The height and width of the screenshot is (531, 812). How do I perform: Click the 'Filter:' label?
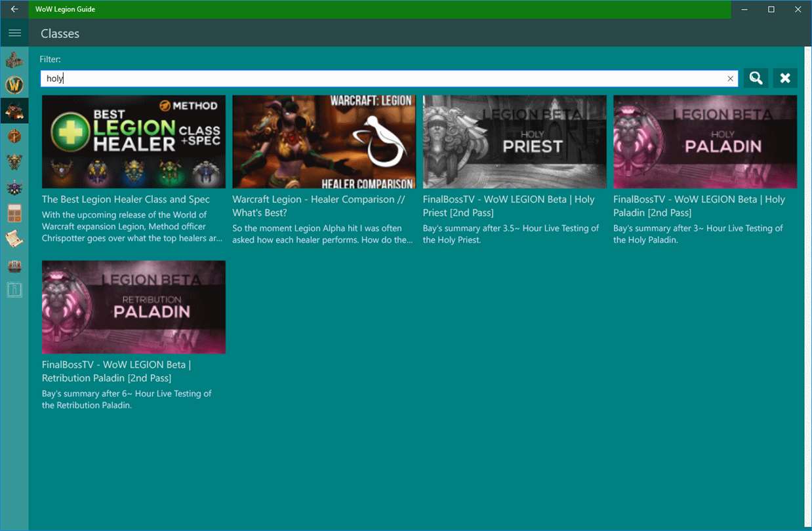tap(50, 59)
